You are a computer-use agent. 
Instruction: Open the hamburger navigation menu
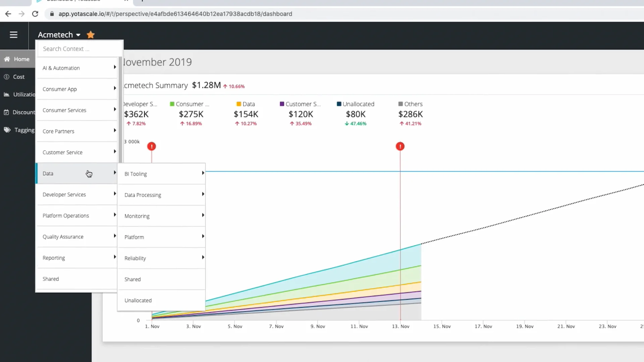[13, 35]
